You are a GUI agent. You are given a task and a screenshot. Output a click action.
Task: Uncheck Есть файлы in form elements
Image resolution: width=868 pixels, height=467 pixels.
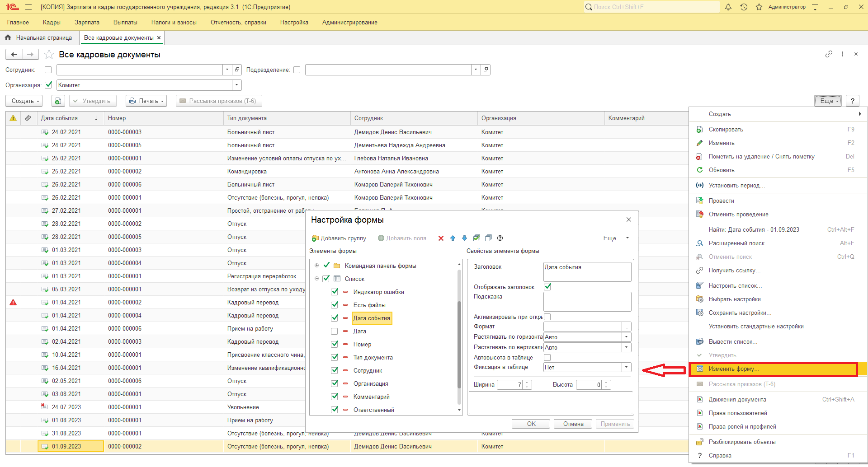pyautogui.click(x=335, y=305)
